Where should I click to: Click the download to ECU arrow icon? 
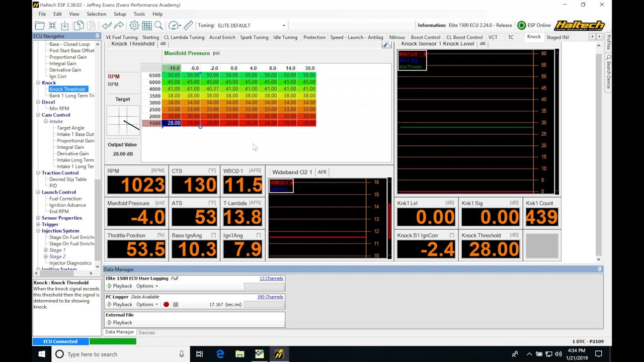pyautogui.click(x=65, y=26)
